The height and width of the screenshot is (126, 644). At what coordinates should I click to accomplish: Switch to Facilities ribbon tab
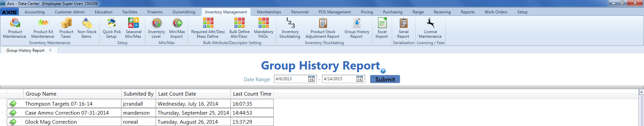130,12
